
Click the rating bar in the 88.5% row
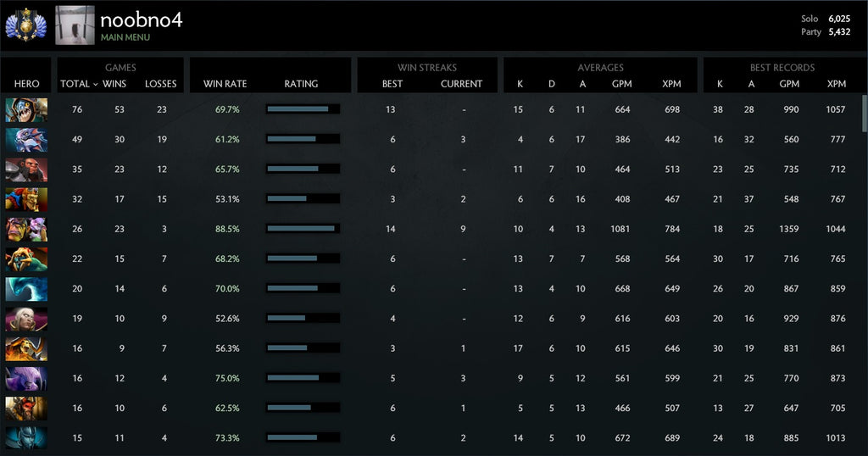(x=303, y=229)
